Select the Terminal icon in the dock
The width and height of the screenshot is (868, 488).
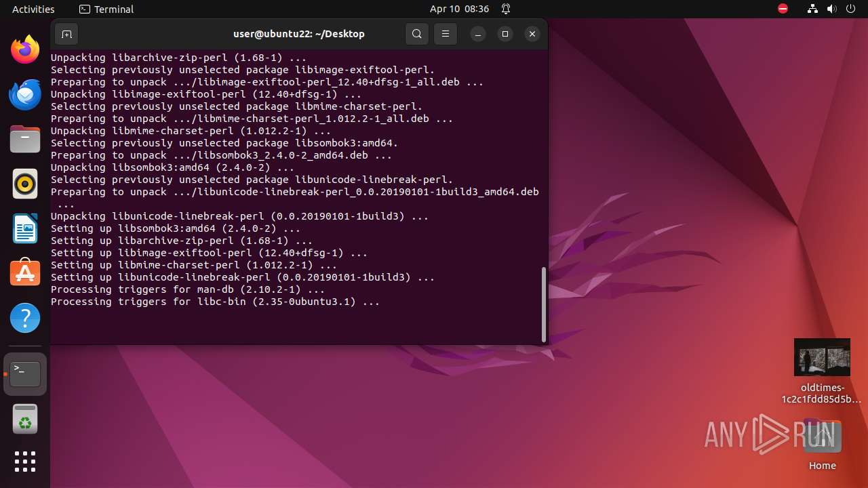(25, 373)
